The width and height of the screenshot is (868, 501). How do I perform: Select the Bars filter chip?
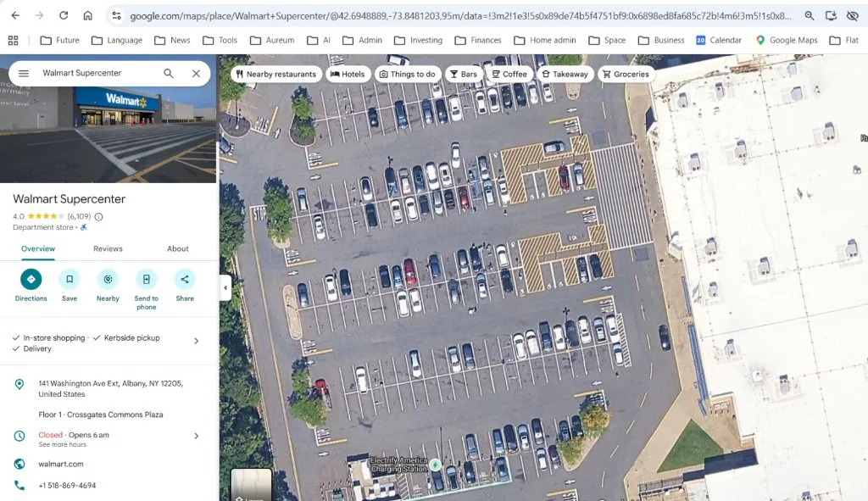coord(464,75)
